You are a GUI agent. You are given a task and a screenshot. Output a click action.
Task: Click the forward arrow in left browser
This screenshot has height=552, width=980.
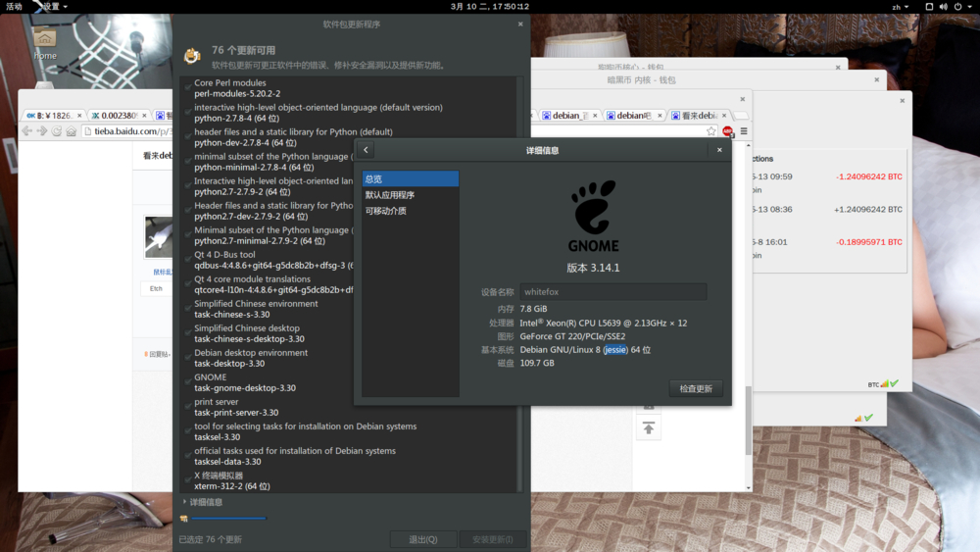42,131
